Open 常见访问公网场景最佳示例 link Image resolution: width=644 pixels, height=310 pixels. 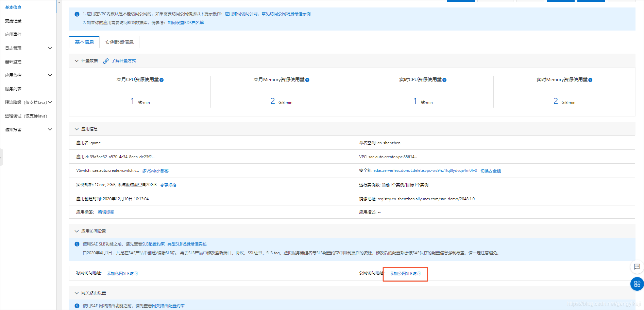coord(286,14)
